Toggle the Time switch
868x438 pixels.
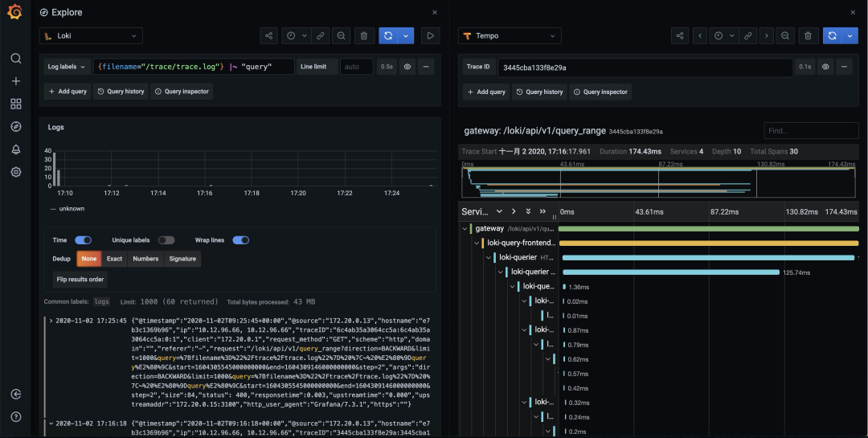tap(83, 239)
